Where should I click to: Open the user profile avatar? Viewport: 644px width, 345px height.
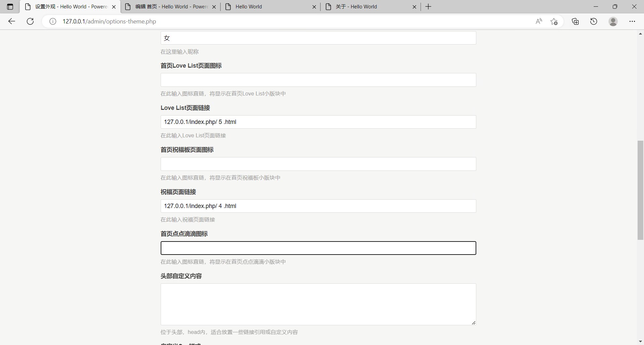(613, 21)
